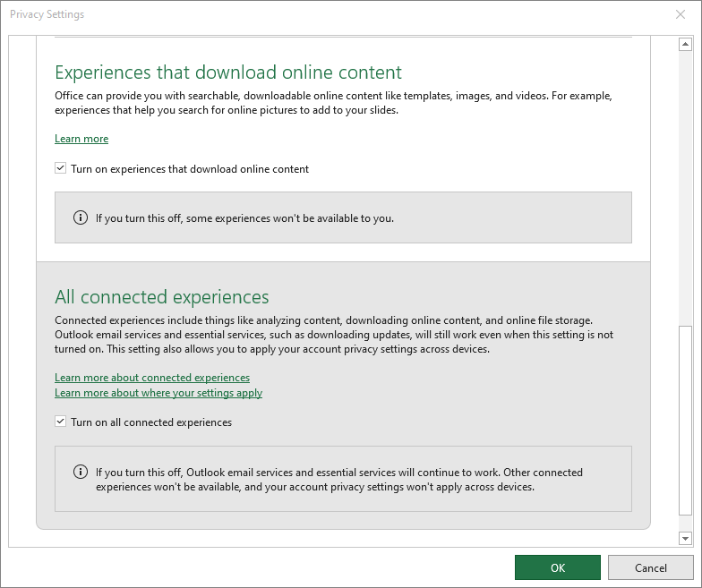
Task: Open 'Learn more' link under download online content
Action: tap(81, 139)
